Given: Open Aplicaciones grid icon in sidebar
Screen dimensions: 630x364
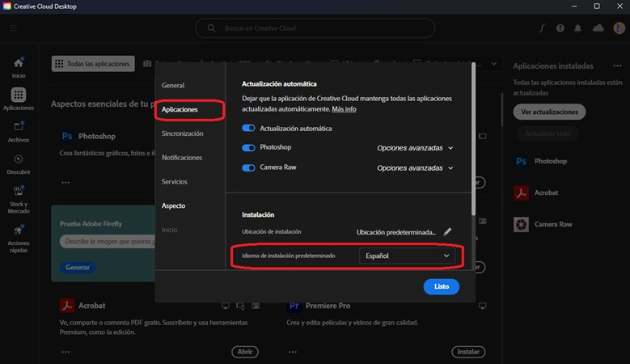Looking at the screenshot, I should tap(18, 95).
